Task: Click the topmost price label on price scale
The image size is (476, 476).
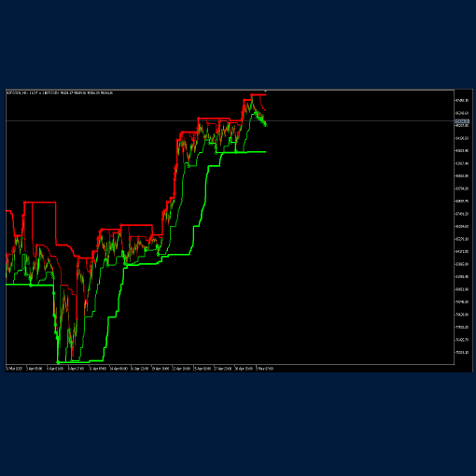Action: 462,101
